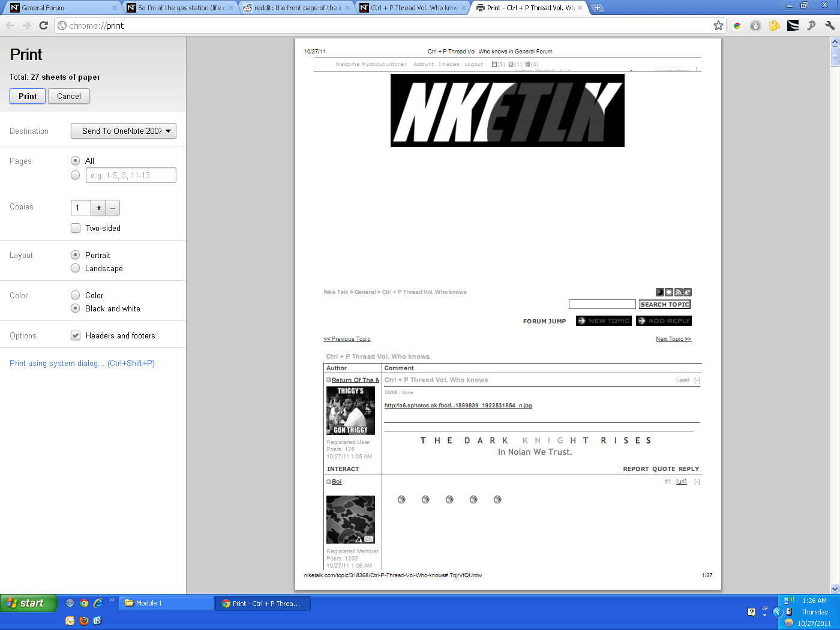Select Color printing option

click(75, 295)
